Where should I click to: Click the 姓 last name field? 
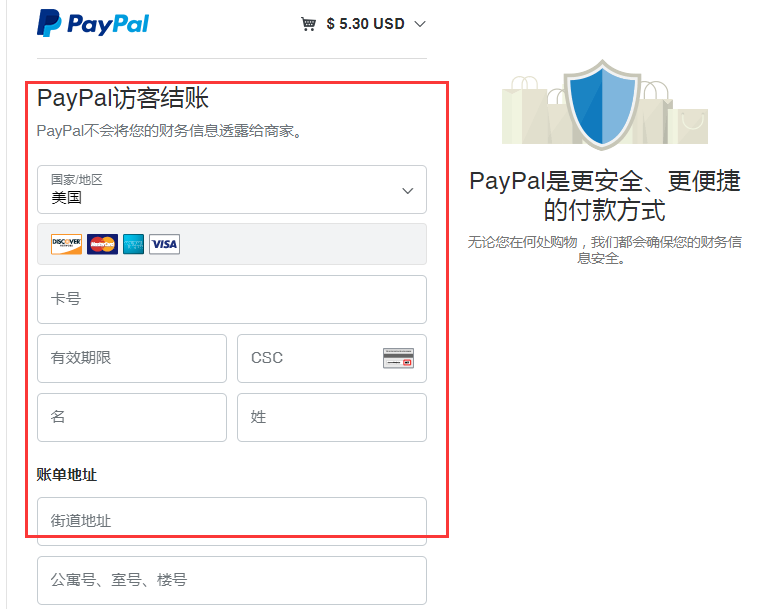pyautogui.click(x=331, y=417)
